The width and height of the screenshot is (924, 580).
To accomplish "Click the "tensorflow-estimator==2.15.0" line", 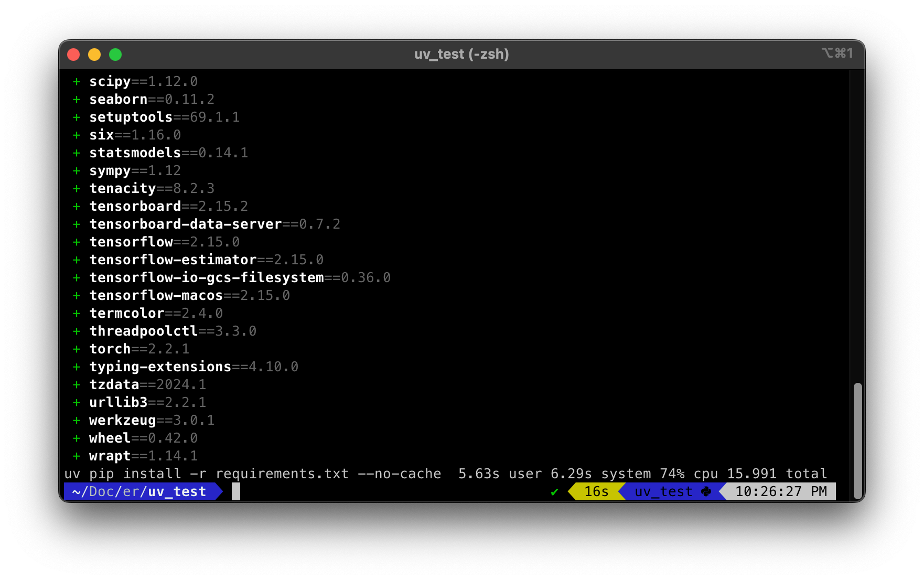I will click(x=198, y=260).
